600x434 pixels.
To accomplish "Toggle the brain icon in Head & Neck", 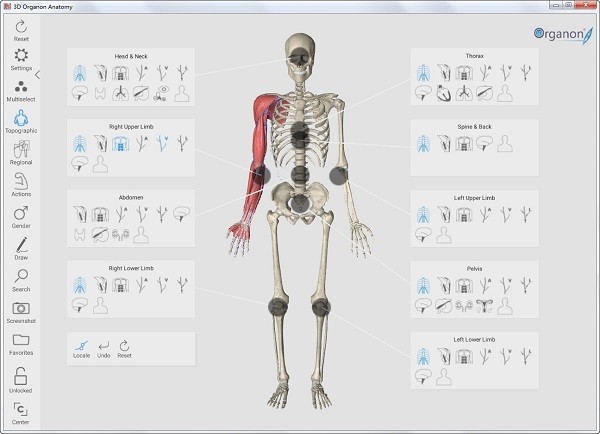I will (80, 93).
